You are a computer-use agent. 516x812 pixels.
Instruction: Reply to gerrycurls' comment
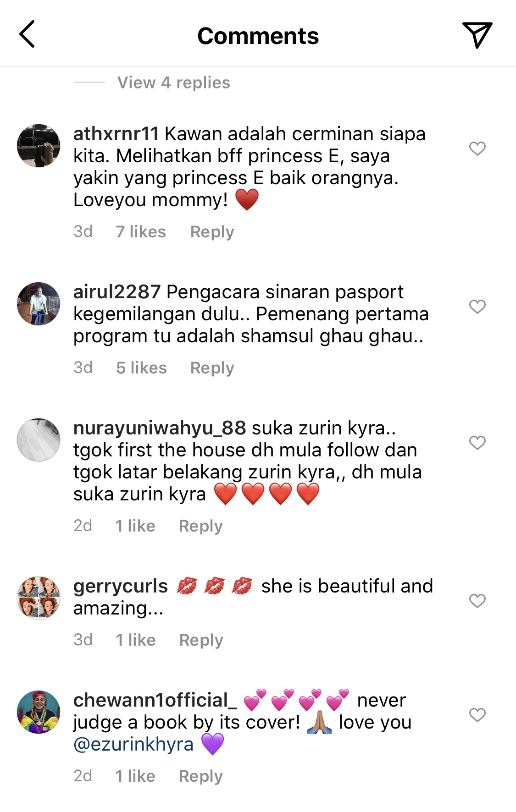[201, 640]
